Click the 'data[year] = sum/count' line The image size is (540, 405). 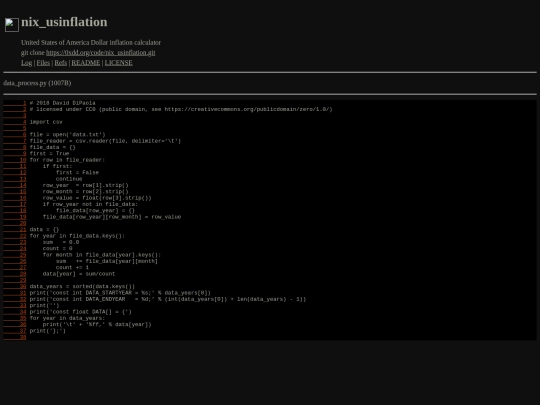(79, 274)
